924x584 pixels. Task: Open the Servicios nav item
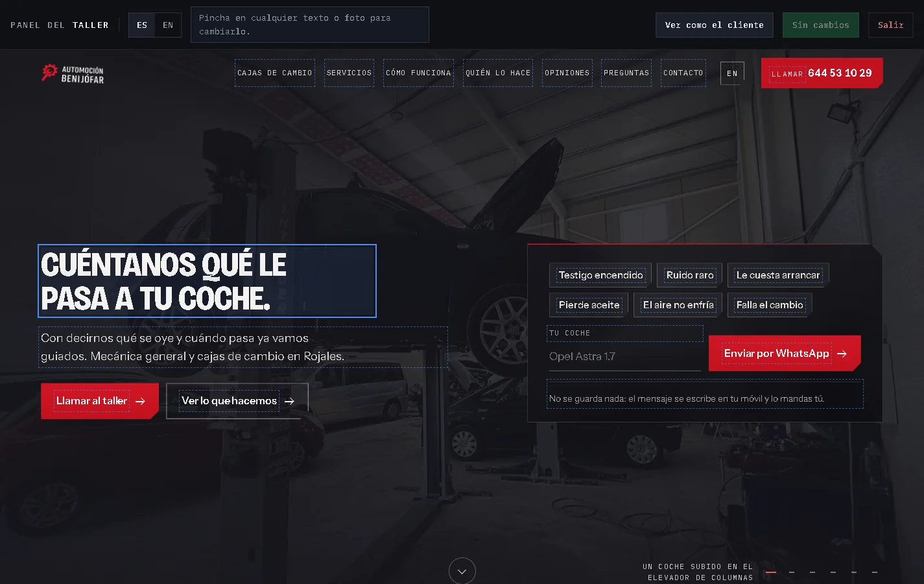click(349, 73)
